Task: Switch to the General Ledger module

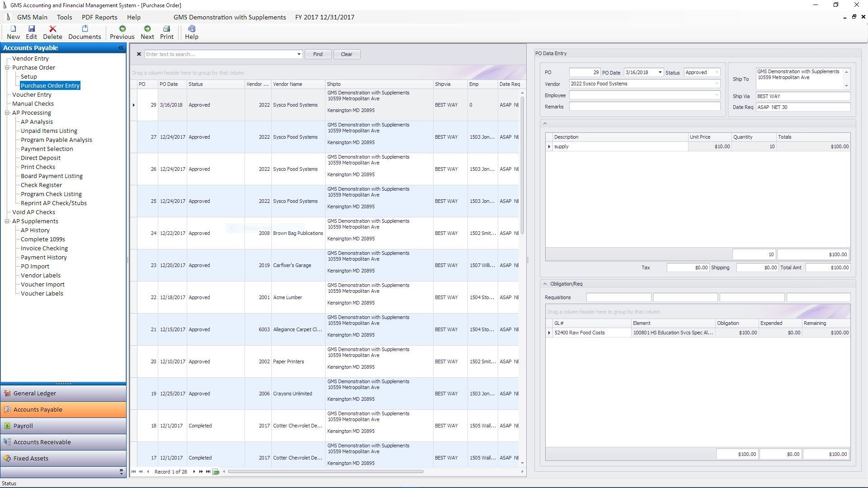Action: 35,394
